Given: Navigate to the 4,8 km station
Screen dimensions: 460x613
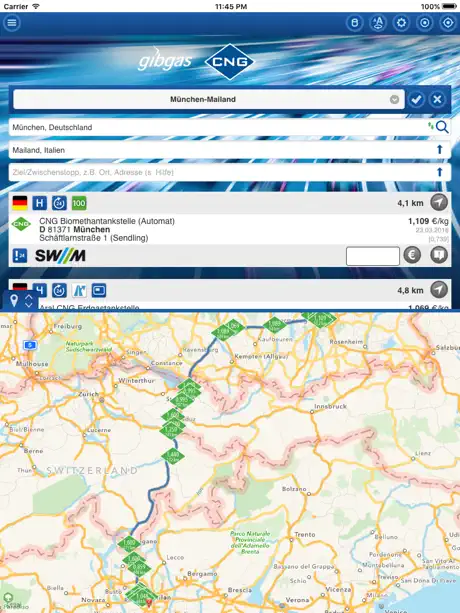Looking at the screenshot, I should [x=439, y=290].
